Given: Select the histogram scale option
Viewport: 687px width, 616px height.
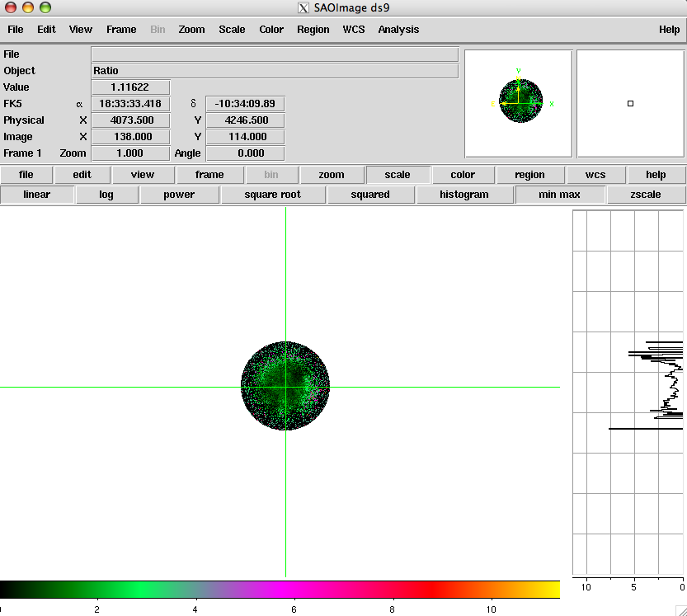Looking at the screenshot, I should 464,195.
